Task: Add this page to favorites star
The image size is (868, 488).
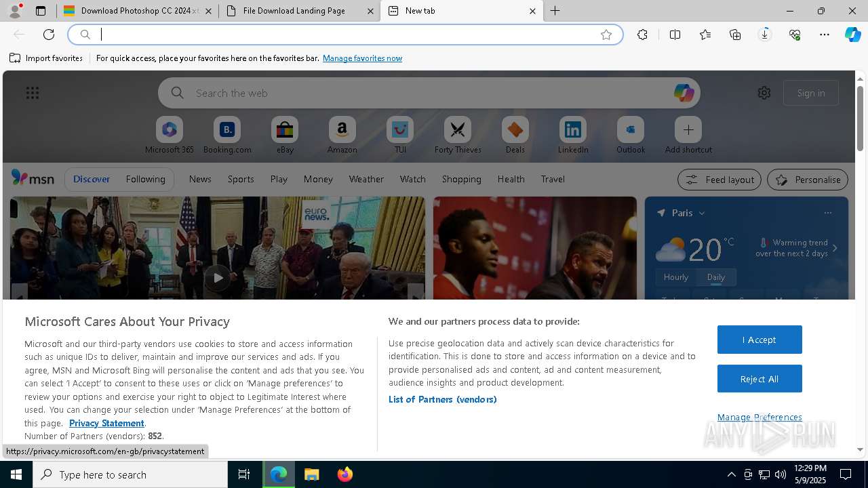Action: (606, 35)
